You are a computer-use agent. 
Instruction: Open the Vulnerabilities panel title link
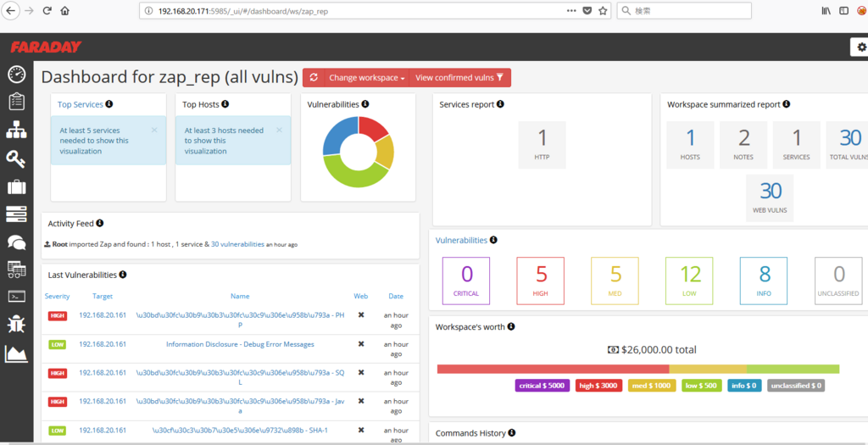[x=462, y=240]
